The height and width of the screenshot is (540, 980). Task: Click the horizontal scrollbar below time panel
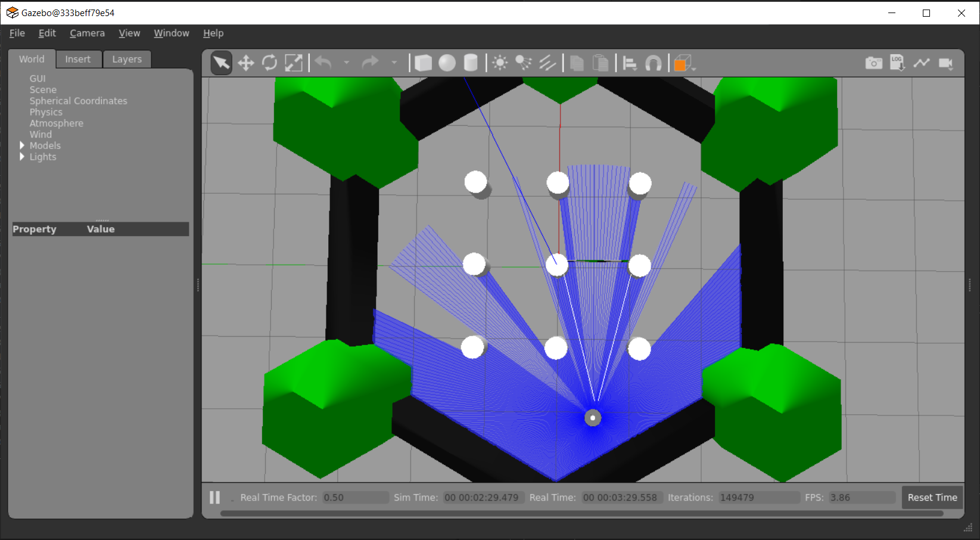581,513
